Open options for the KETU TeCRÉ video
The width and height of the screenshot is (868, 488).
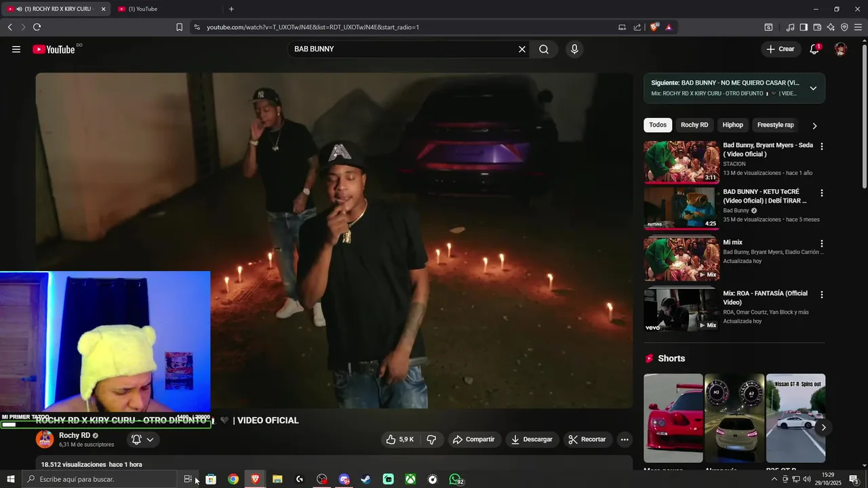[x=822, y=193]
